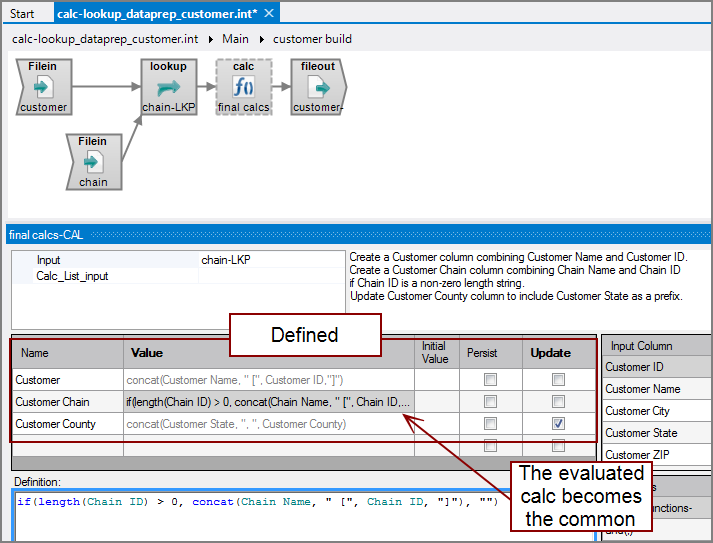
Task: Toggle Persist checkbox for Customer row
Action: (490, 380)
